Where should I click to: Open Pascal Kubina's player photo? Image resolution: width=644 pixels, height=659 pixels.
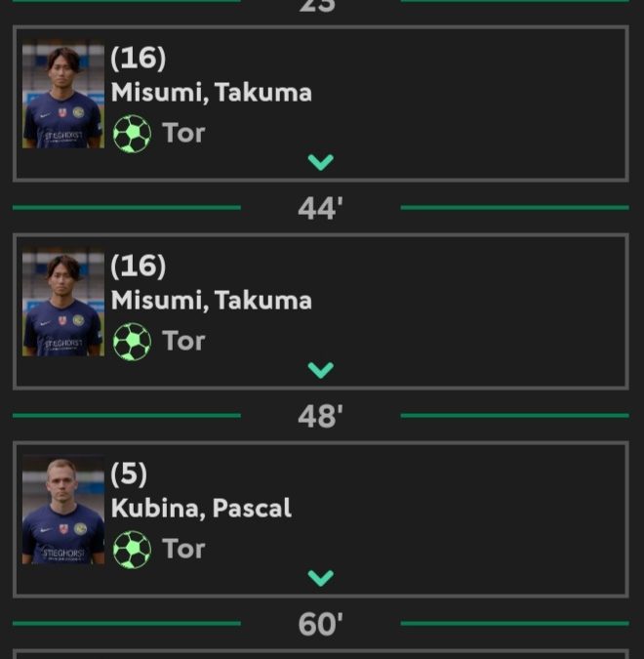62,509
